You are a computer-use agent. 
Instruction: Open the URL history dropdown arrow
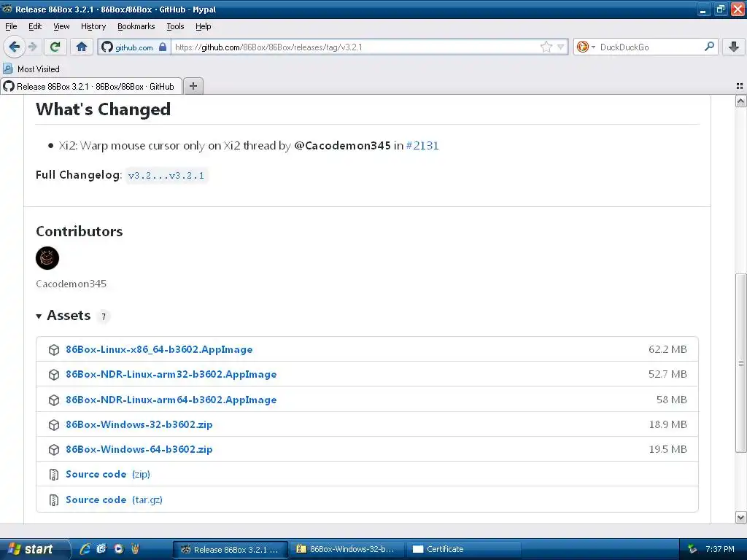(x=561, y=47)
